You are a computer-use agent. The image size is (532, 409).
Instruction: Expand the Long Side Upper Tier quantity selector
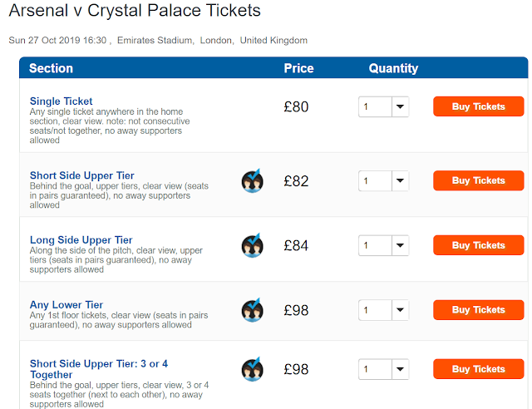383,246
